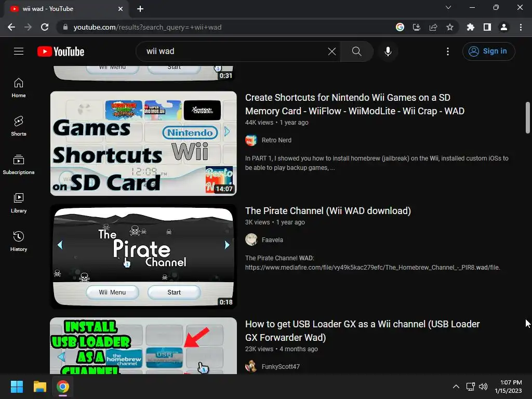
Task: Open The Pirate Channel thumbnail
Action: pyautogui.click(x=143, y=257)
